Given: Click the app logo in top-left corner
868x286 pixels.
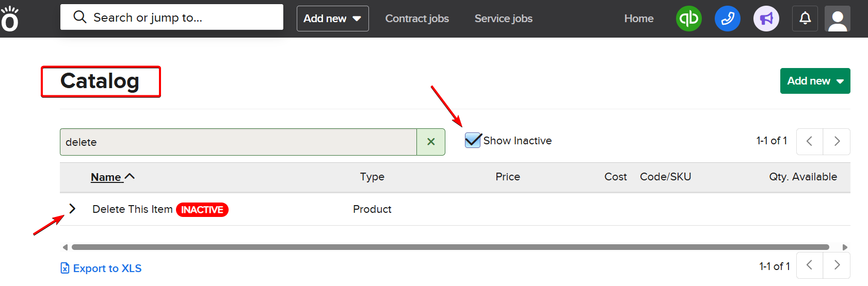Looking at the screenshot, I should 10,20.
